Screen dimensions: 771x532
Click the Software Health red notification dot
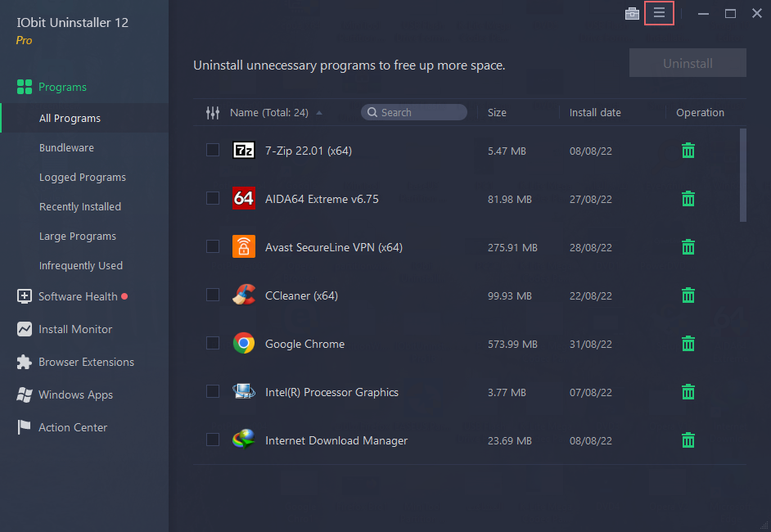click(x=124, y=296)
